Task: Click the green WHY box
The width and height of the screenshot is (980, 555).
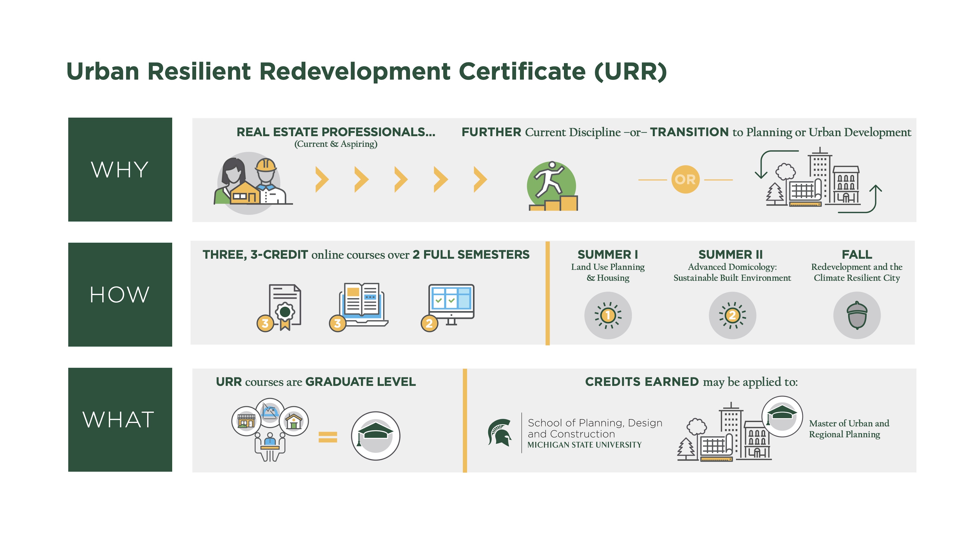Action: point(120,170)
